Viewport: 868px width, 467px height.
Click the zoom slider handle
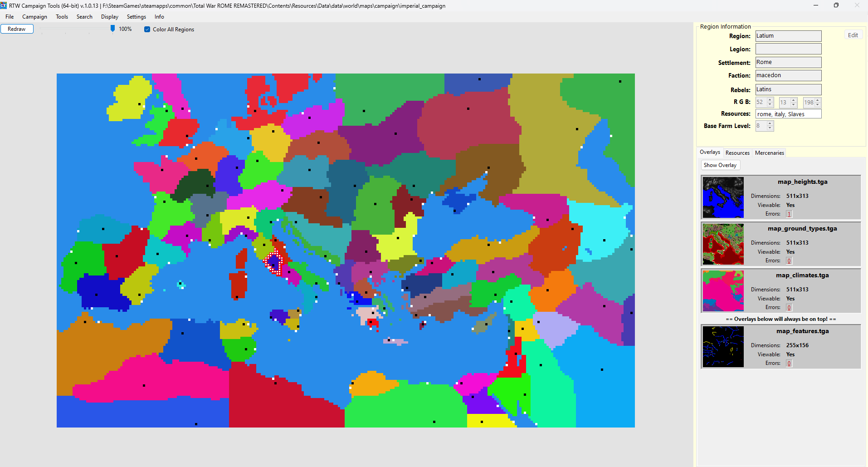(112, 29)
